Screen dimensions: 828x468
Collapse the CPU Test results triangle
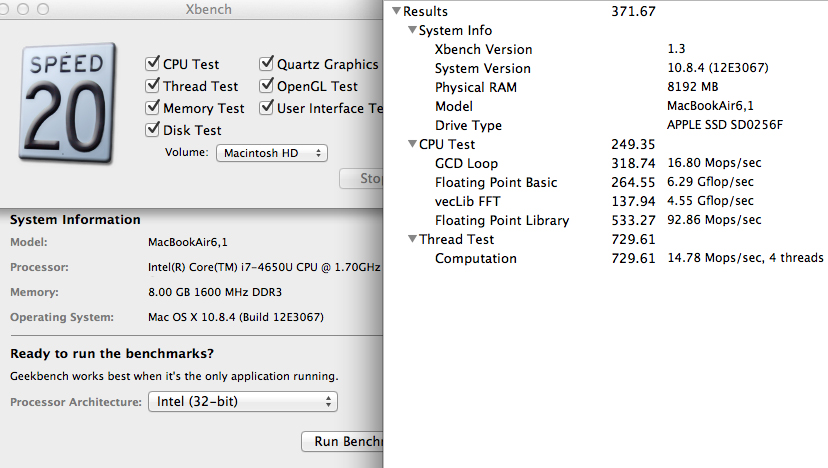coord(412,144)
